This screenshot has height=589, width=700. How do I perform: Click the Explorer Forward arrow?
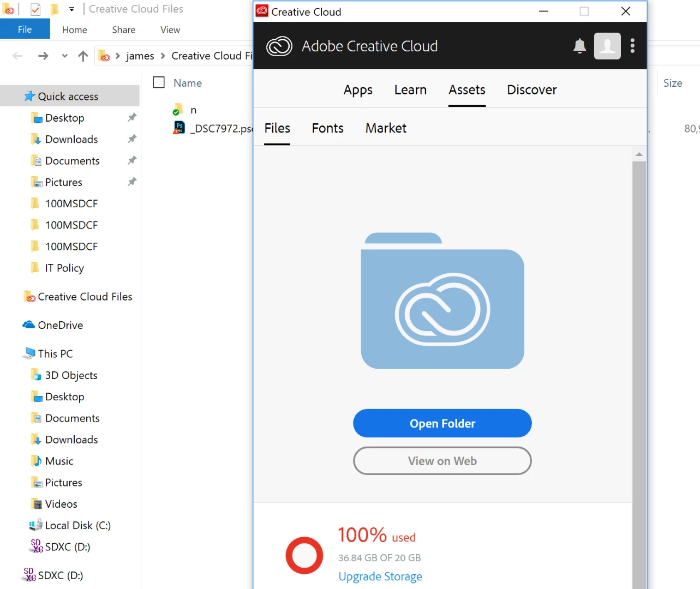pyautogui.click(x=43, y=56)
